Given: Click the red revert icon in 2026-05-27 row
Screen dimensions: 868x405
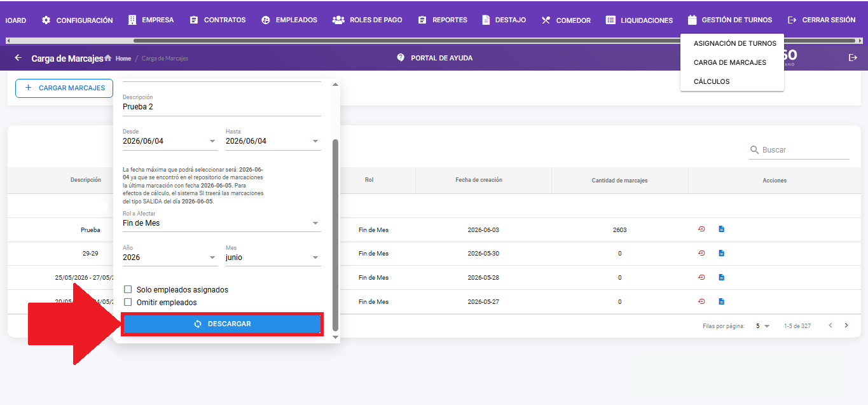Looking at the screenshot, I should 701,301.
